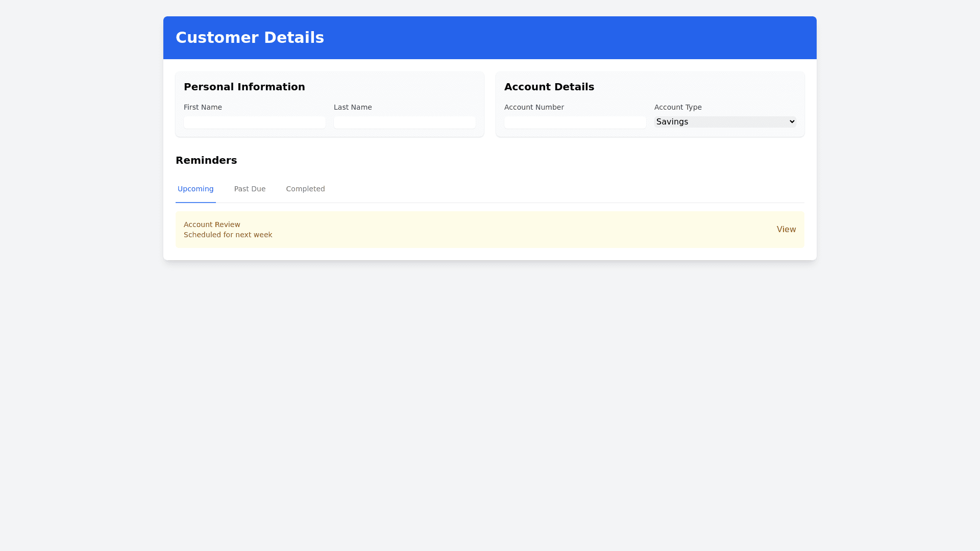Click the Account Type label
The height and width of the screenshot is (551, 980).
tap(678, 107)
